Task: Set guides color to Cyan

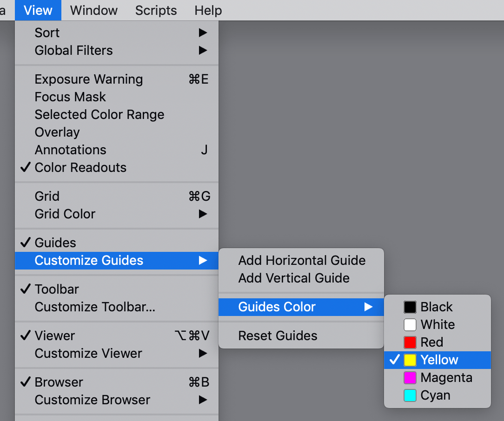Action: 438,395
